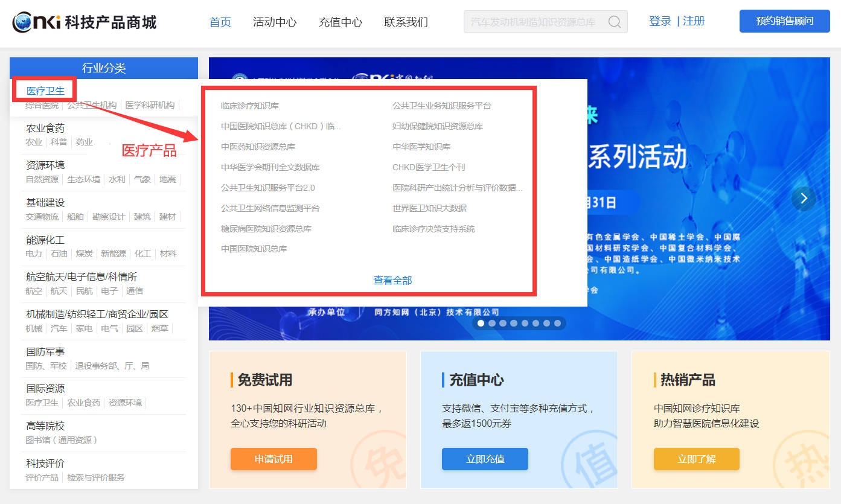Image resolution: width=841 pixels, height=504 pixels.
Task: Open 高等院校 category
Action: [x=45, y=426]
